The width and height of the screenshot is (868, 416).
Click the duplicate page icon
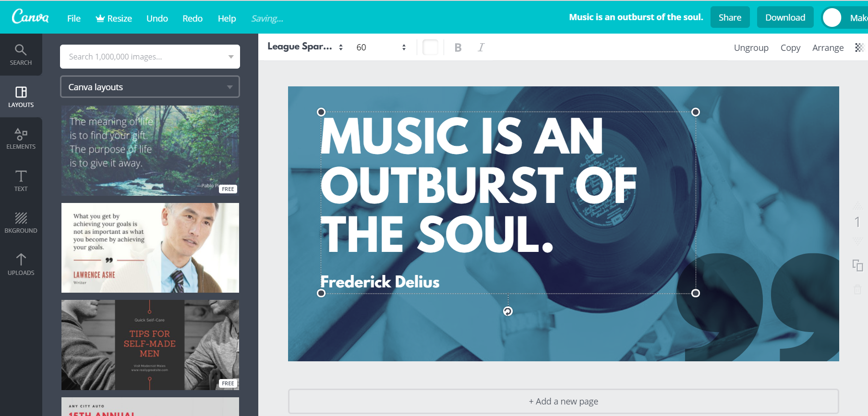857,265
